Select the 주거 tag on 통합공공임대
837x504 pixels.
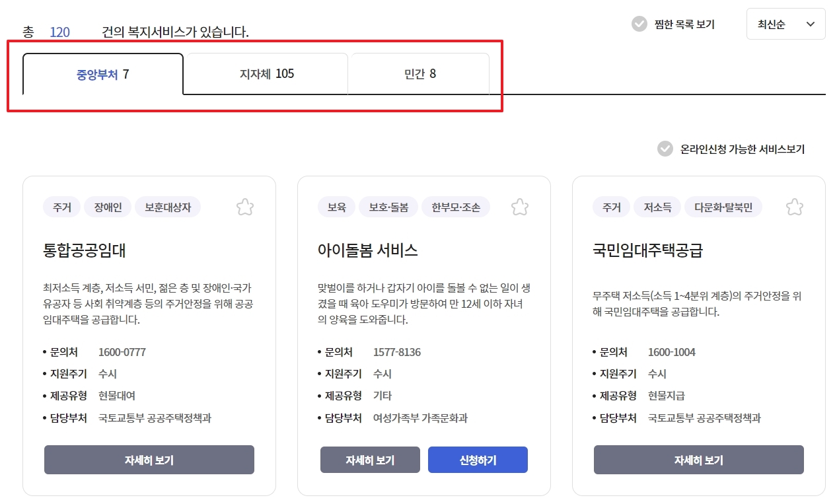pos(61,207)
